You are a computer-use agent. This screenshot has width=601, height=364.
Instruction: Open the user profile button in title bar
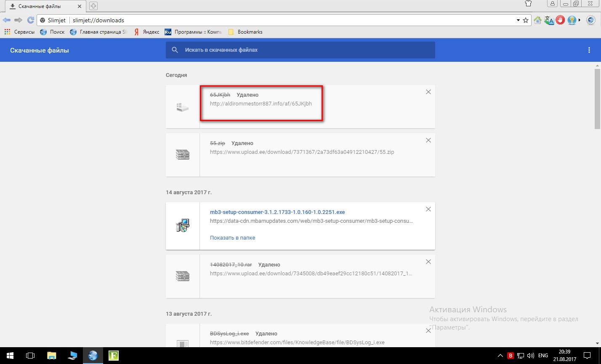553,4
